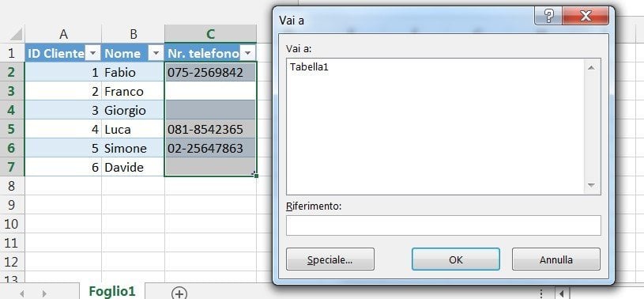Open the ID Cliente filter dropdown
This screenshot has width=644, height=299.
click(93, 53)
